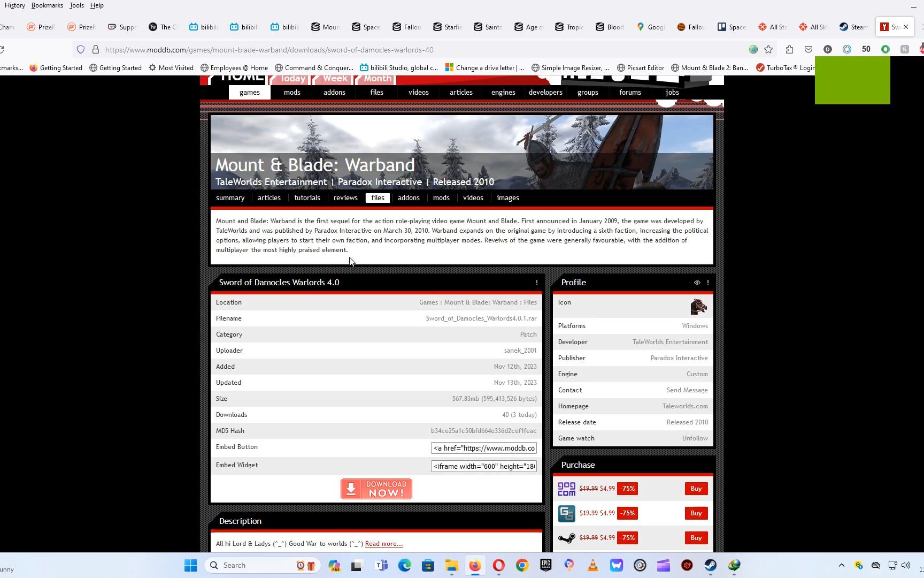Open the green globe translate icon in the address bar
The width and height of the screenshot is (924, 578).
(x=753, y=50)
